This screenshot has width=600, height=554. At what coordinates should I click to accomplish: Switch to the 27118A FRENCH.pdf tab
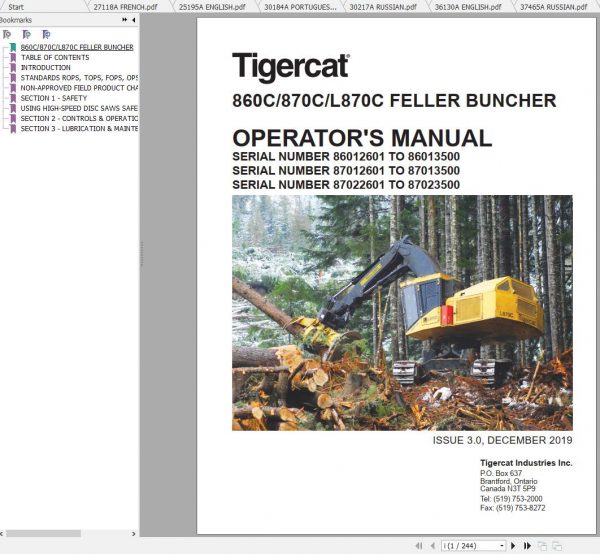pos(126,7)
